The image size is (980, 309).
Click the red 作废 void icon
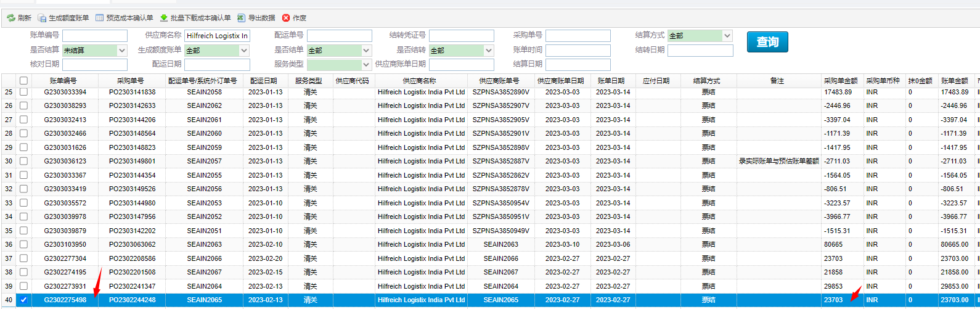286,19
